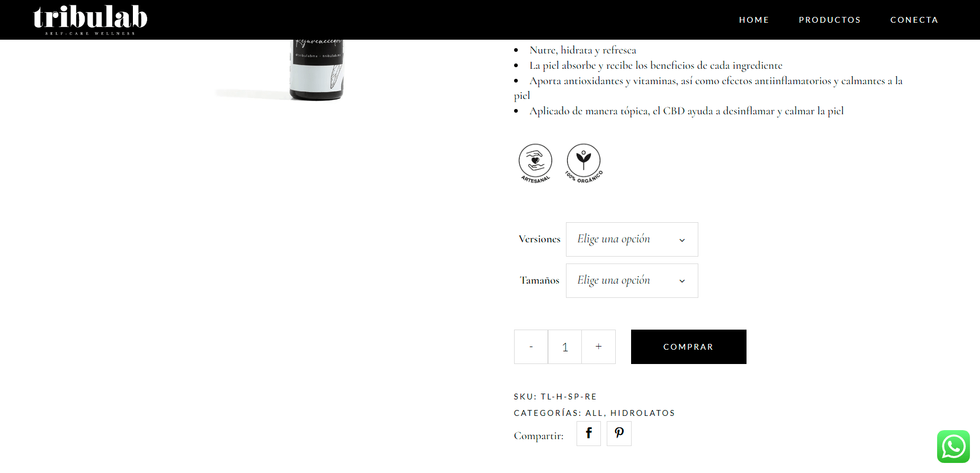Open the Versiones dropdown
This screenshot has width=980, height=473.
tap(632, 239)
